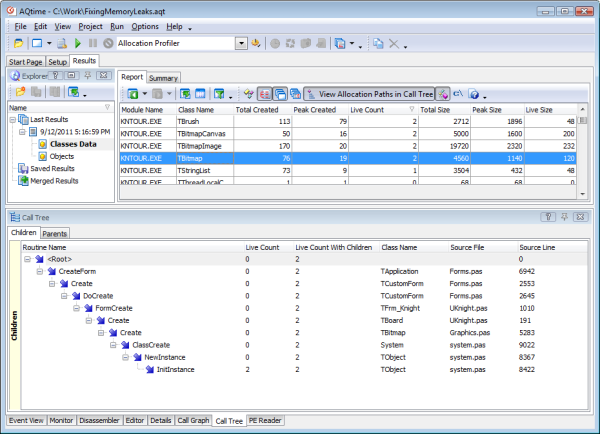
Task: Click the Report toolbar save/export icon
Action: [185, 94]
